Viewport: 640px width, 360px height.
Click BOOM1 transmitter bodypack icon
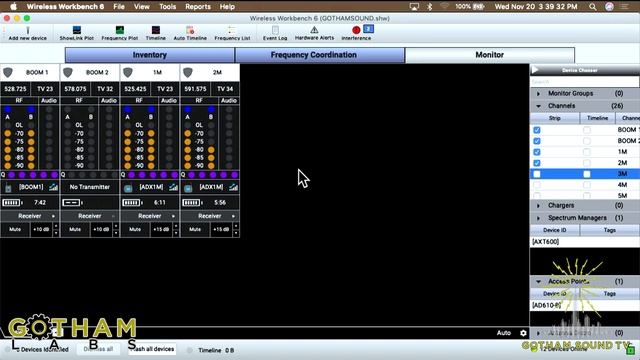click(8, 188)
